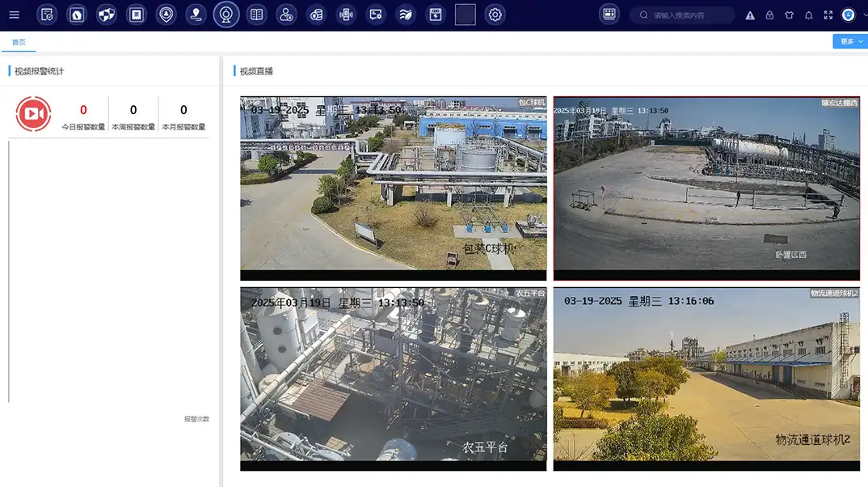Open the monitor screen toolbar icon

(376, 15)
